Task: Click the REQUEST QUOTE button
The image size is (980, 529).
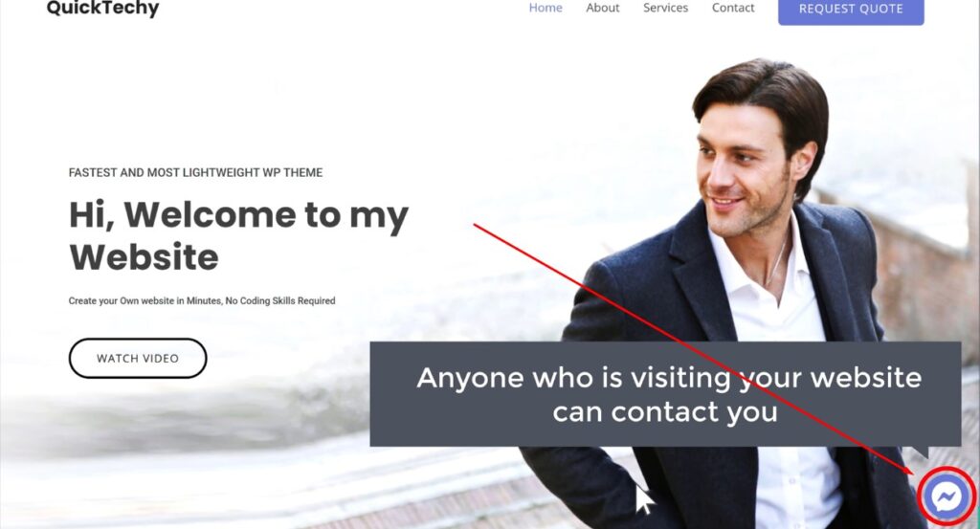Action: (851, 10)
